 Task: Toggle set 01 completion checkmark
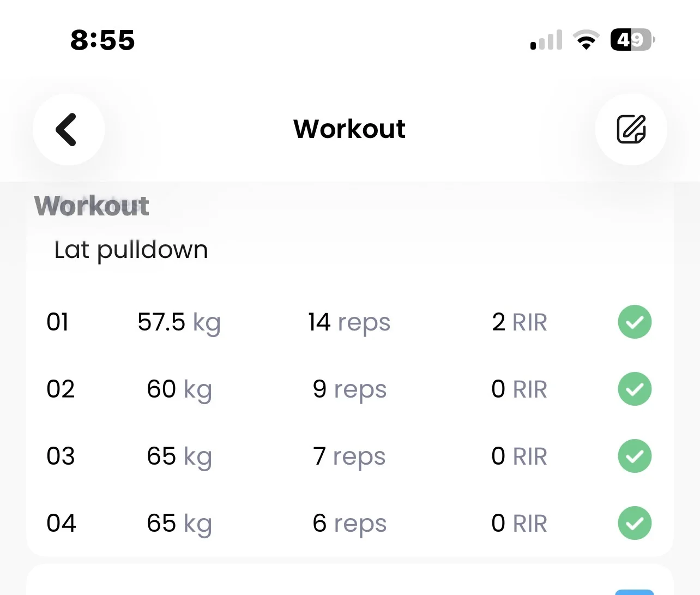coord(635,322)
